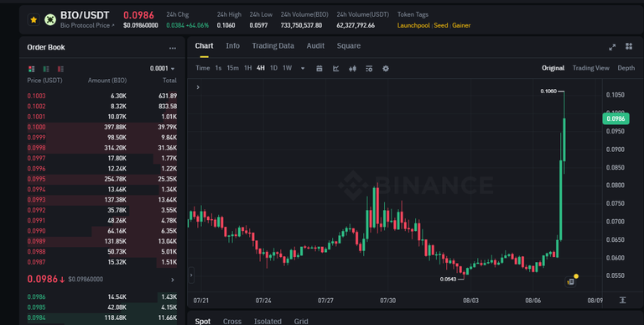This screenshot has width=644, height=325.
Task: Select the 1H interval
Action: click(247, 68)
